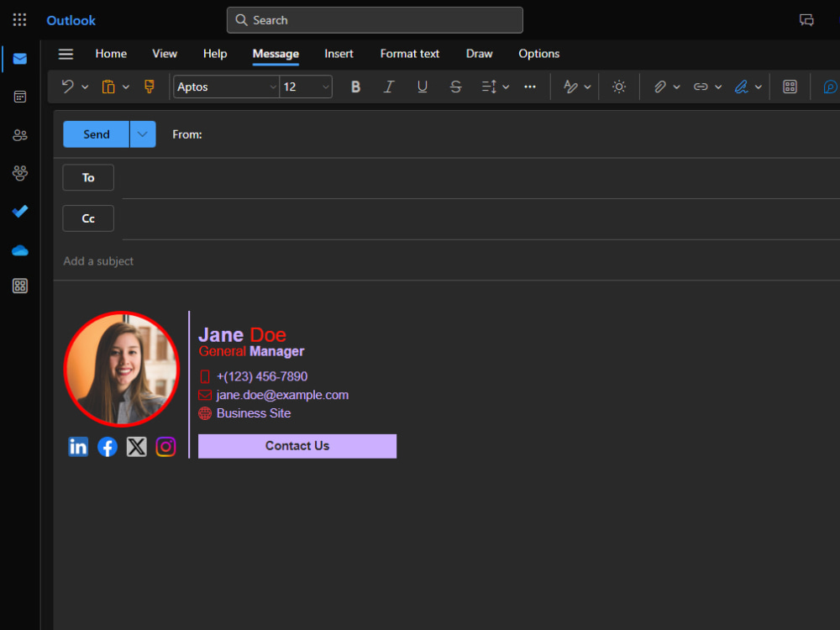Open People in the left sidebar
Screen dimensions: 840x630
pyautogui.click(x=20, y=135)
